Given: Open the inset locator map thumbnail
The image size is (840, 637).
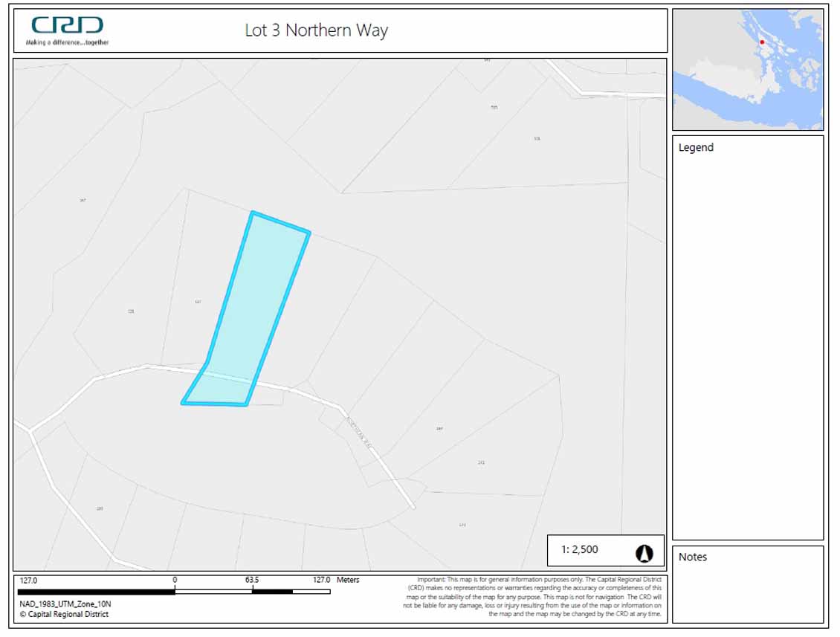Looking at the screenshot, I should (748, 70).
